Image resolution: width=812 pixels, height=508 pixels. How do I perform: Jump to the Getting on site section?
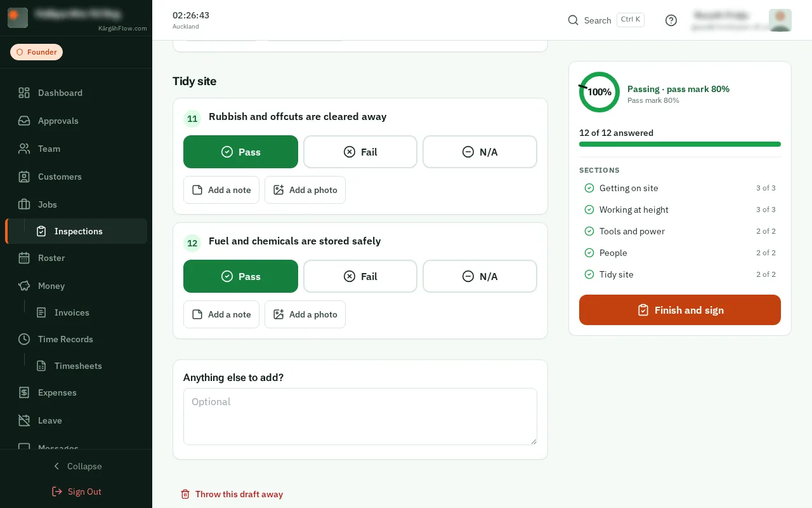[680, 188]
